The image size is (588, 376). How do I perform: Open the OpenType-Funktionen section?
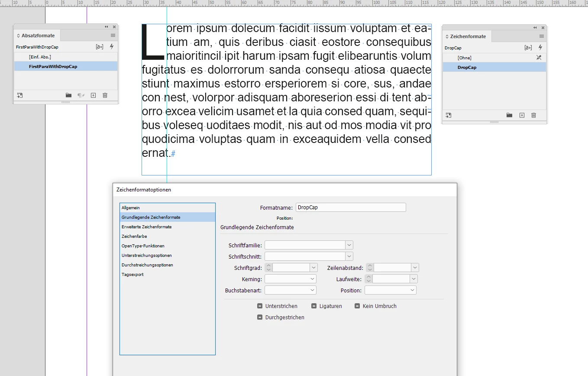tap(168, 246)
